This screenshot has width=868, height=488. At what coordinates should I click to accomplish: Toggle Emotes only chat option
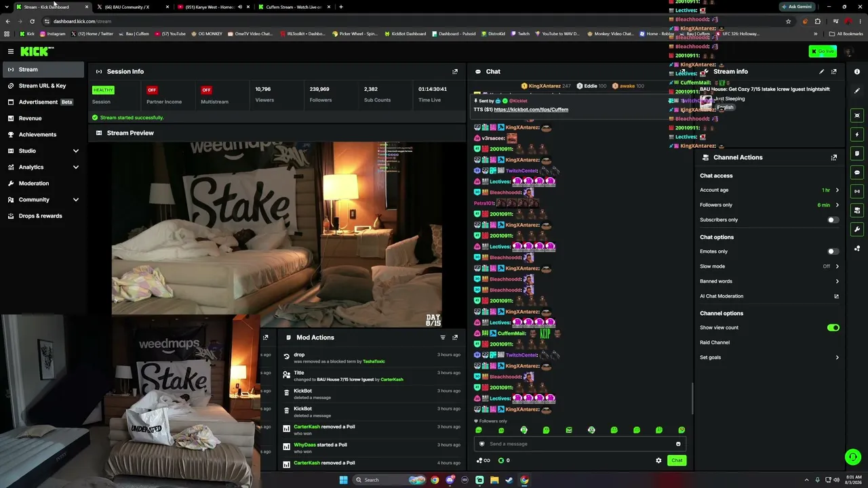833,251
